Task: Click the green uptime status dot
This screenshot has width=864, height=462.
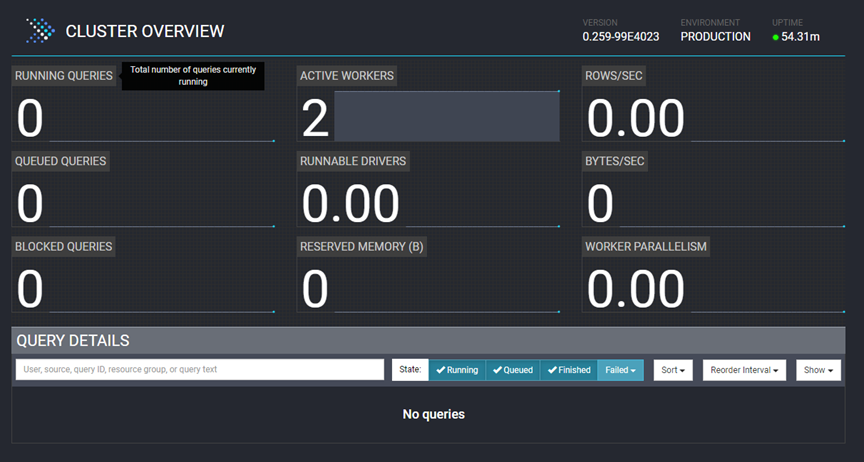Action: pyautogui.click(x=775, y=37)
